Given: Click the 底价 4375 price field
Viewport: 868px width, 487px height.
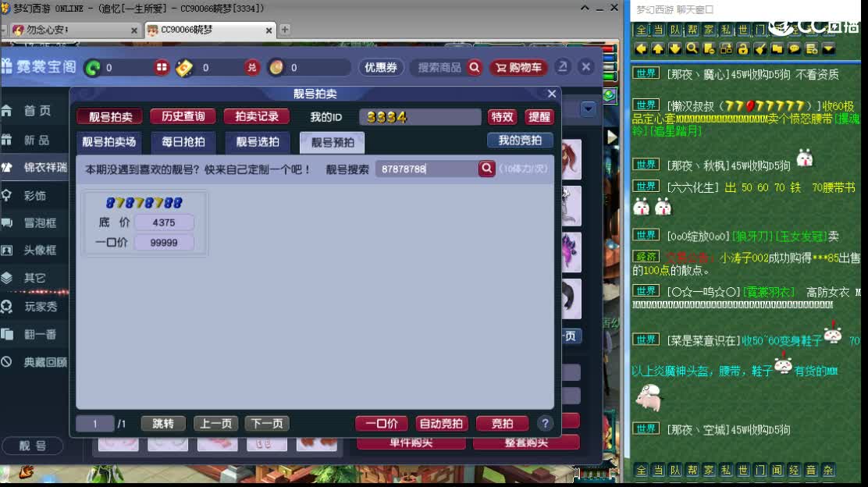Looking at the screenshot, I should 163,222.
